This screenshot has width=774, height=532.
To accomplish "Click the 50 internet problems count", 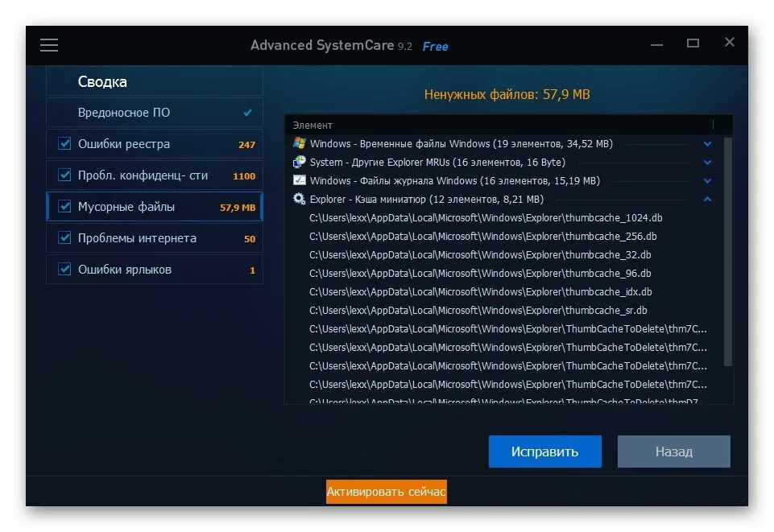I will (x=250, y=239).
